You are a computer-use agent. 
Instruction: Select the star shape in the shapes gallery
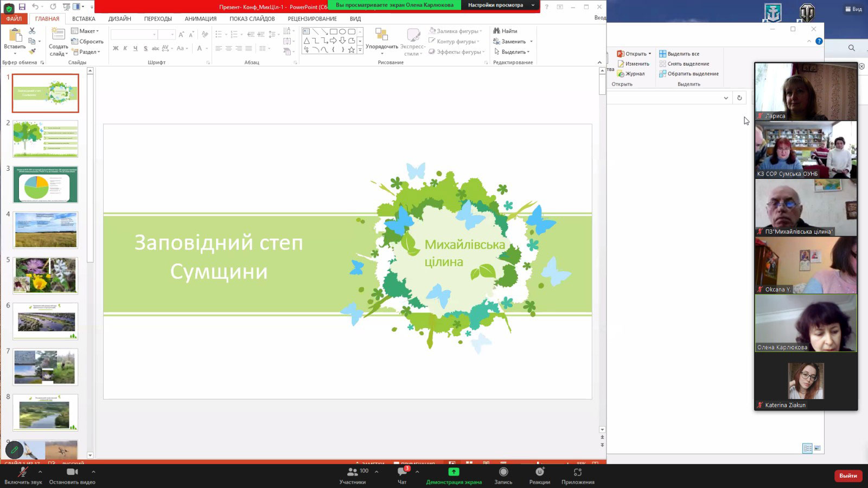coord(352,50)
